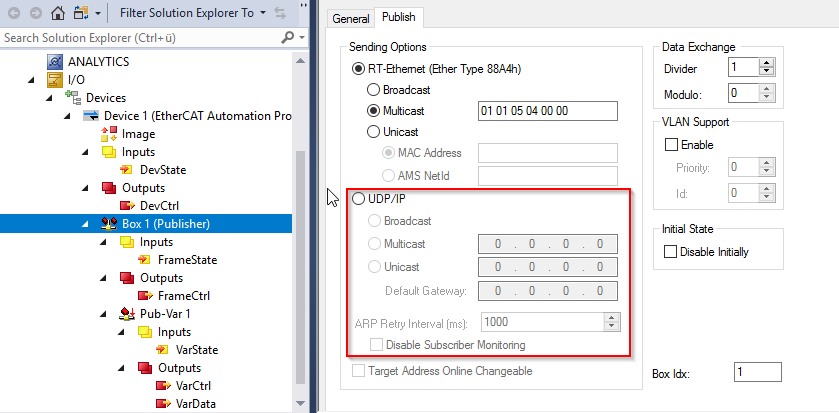Click the VarCtrl output variable icon
The image size is (839, 413).
click(163, 386)
